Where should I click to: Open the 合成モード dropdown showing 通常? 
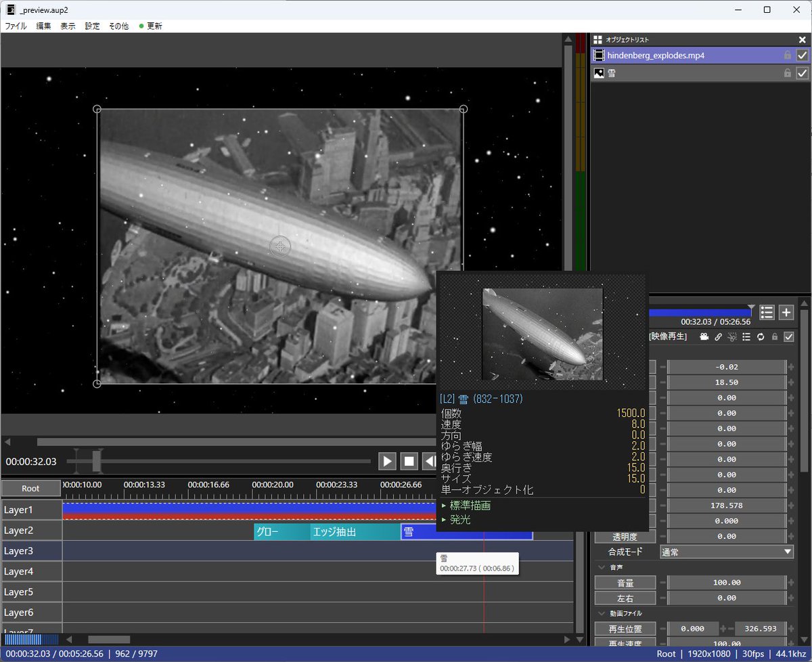pyautogui.click(x=727, y=552)
